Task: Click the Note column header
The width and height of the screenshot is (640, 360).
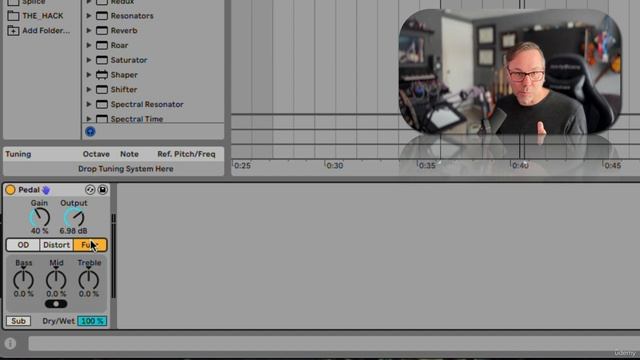Action: point(129,154)
